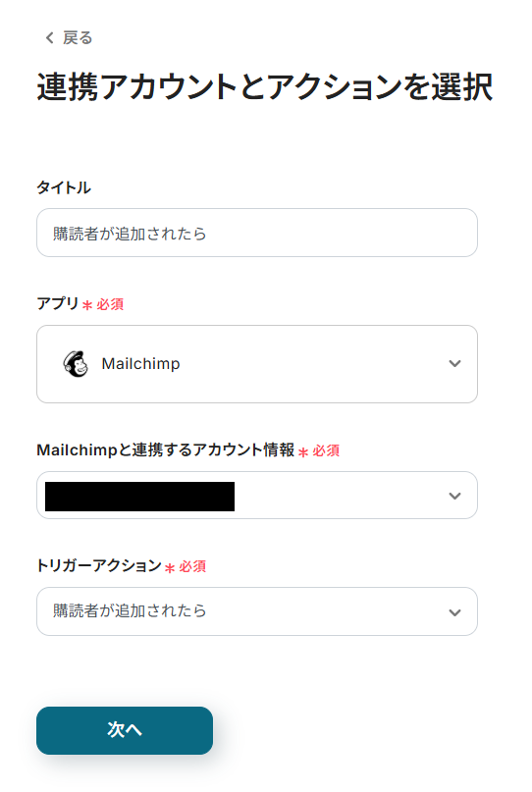The width and height of the screenshot is (532, 792).
Task: Click the Mailchimpと連携するアカウント情報 label
Action: point(166,449)
